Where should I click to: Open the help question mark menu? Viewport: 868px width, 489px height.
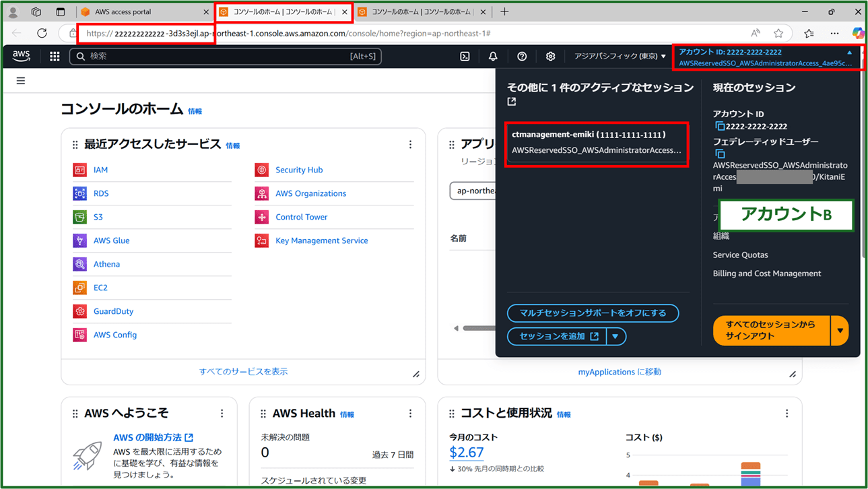click(522, 57)
